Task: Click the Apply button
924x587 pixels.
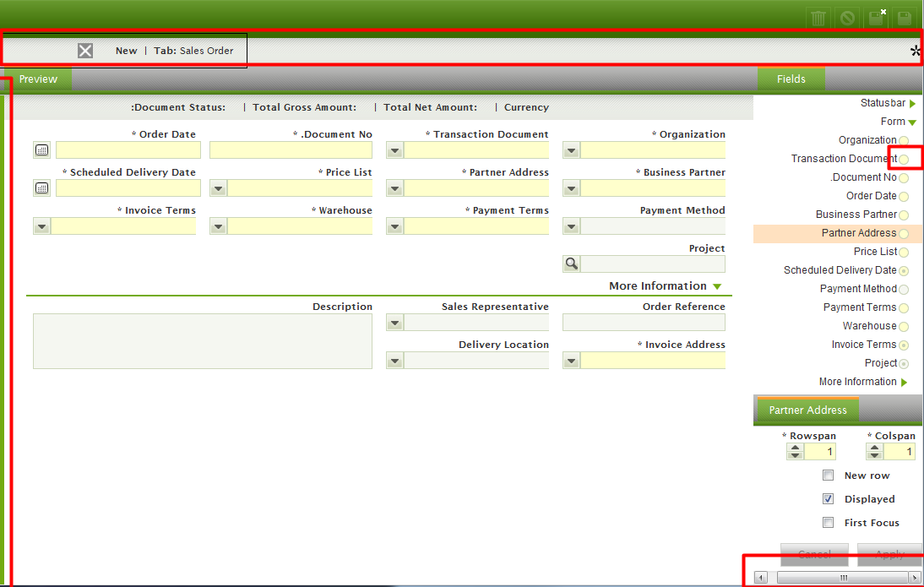Action: click(x=890, y=554)
